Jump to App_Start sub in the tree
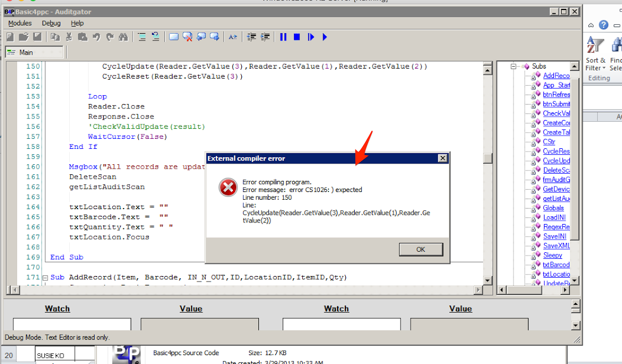This screenshot has height=364, width=622. [556, 85]
